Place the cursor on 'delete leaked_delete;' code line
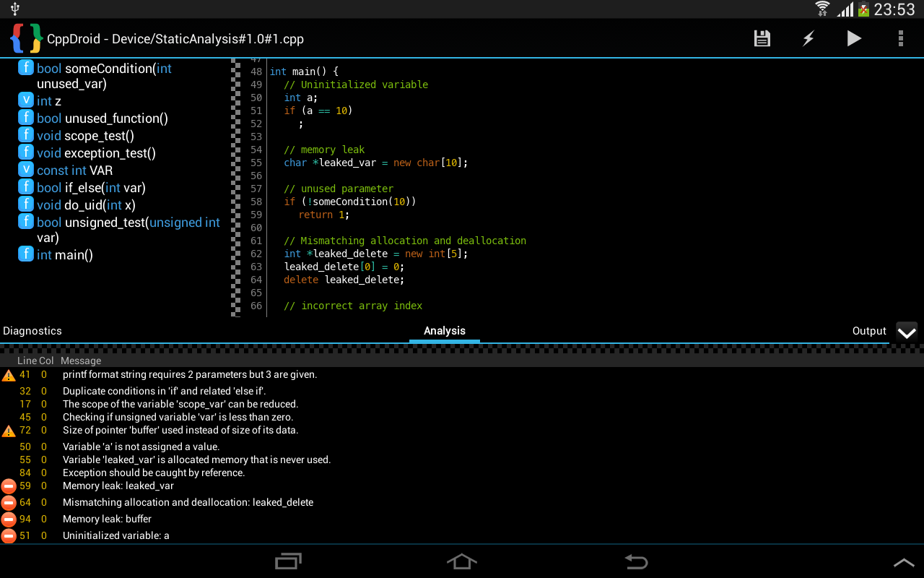The image size is (924, 578). pos(344,280)
